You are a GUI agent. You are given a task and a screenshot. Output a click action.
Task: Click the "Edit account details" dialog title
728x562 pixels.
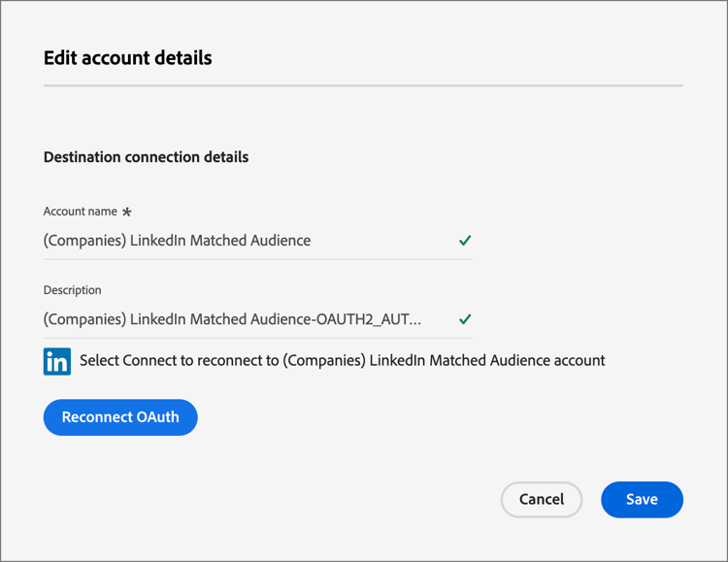pyautogui.click(x=127, y=58)
